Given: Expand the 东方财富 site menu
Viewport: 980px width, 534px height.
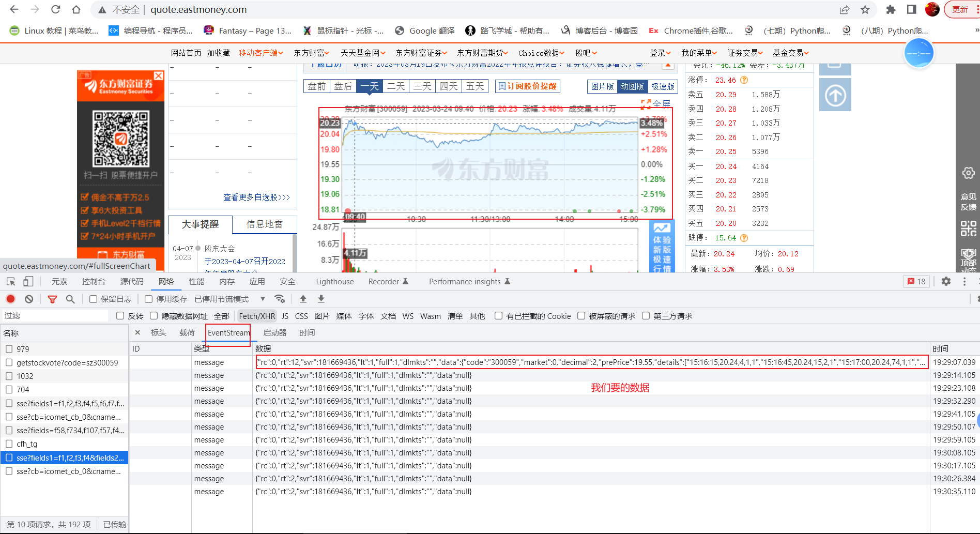Looking at the screenshot, I should point(312,53).
